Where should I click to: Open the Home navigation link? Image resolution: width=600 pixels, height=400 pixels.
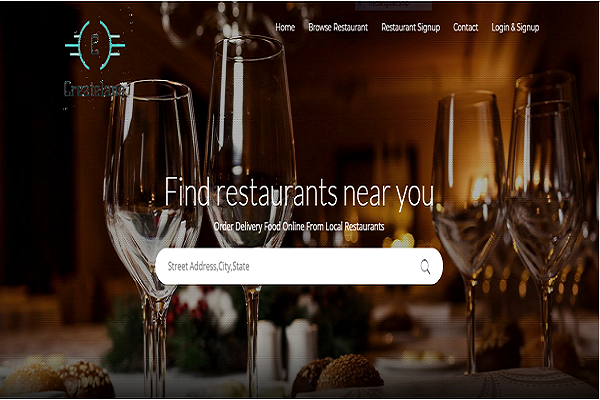click(x=285, y=27)
